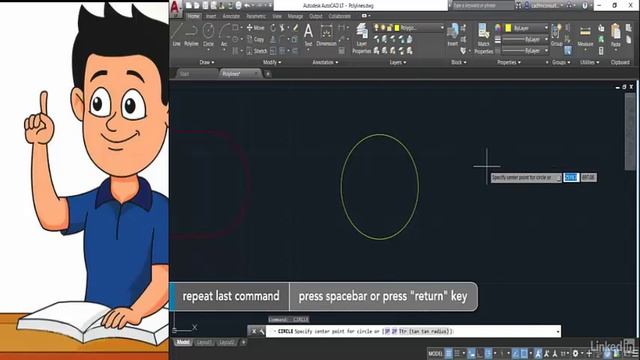Expand the Modify panel
The width and height of the screenshot is (640, 360).
click(272, 62)
